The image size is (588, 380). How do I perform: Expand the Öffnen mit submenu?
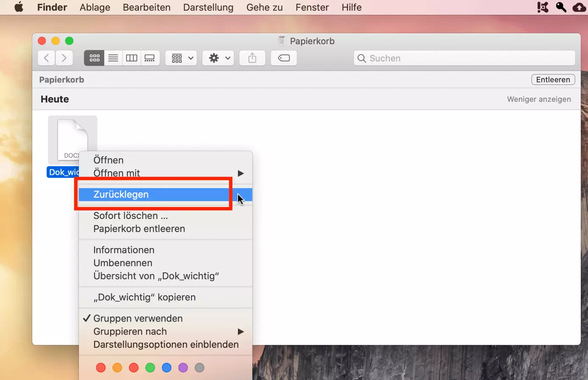(165, 173)
